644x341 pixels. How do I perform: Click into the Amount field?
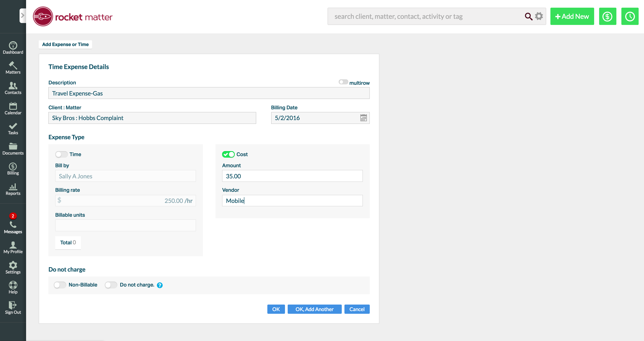pyautogui.click(x=292, y=176)
